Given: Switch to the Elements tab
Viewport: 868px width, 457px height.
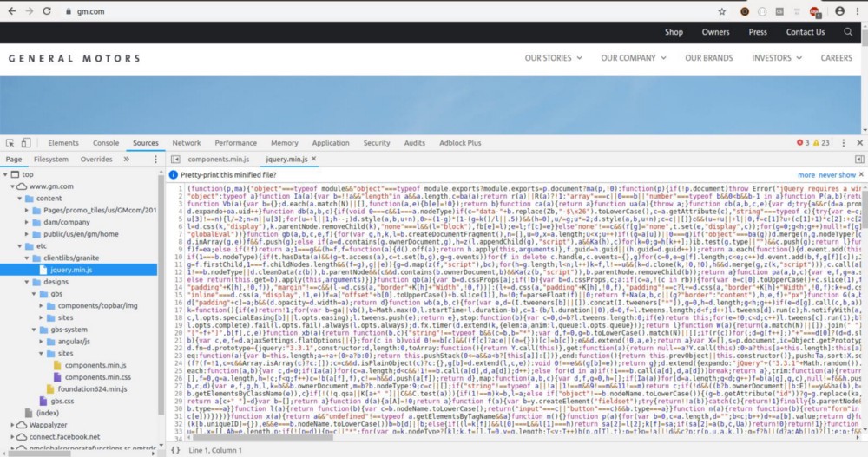Looking at the screenshot, I should pyautogui.click(x=63, y=143).
